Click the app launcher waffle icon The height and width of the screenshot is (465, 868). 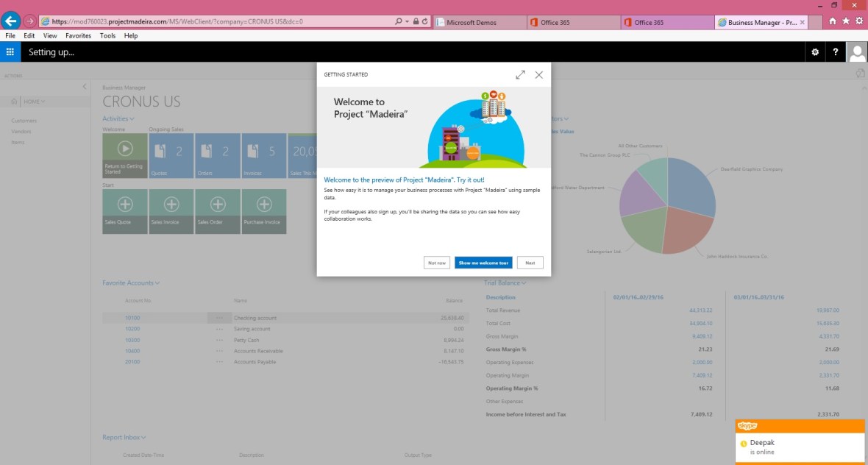click(10, 52)
